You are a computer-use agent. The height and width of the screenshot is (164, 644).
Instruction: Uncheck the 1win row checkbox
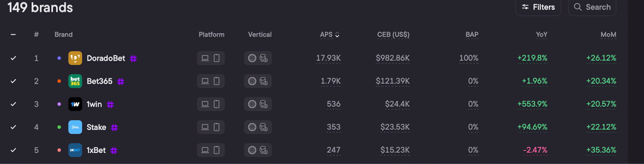[13, 104]
